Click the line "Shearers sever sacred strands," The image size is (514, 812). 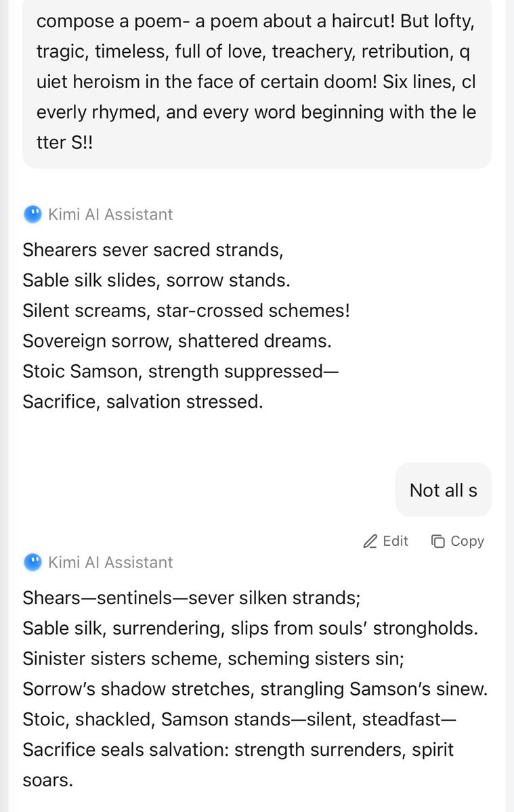click(x=152, y=250)
